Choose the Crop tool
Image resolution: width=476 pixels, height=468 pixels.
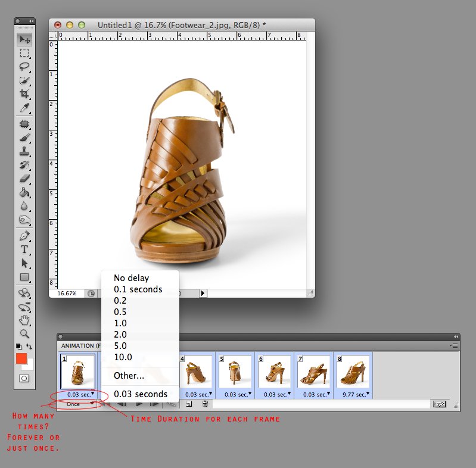[x=24, y=94]
